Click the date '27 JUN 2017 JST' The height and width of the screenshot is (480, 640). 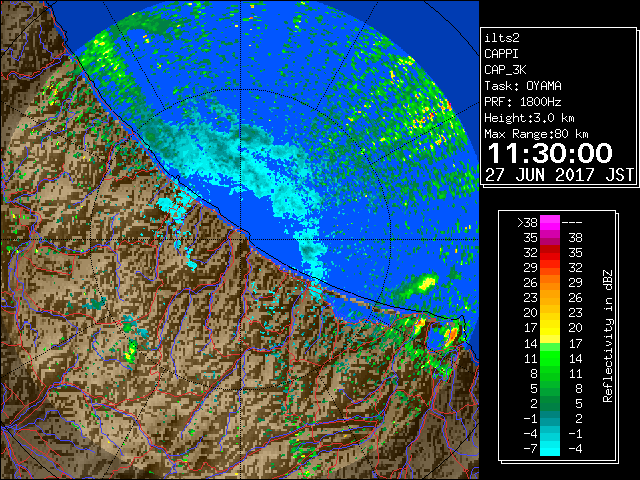point(560,175)
